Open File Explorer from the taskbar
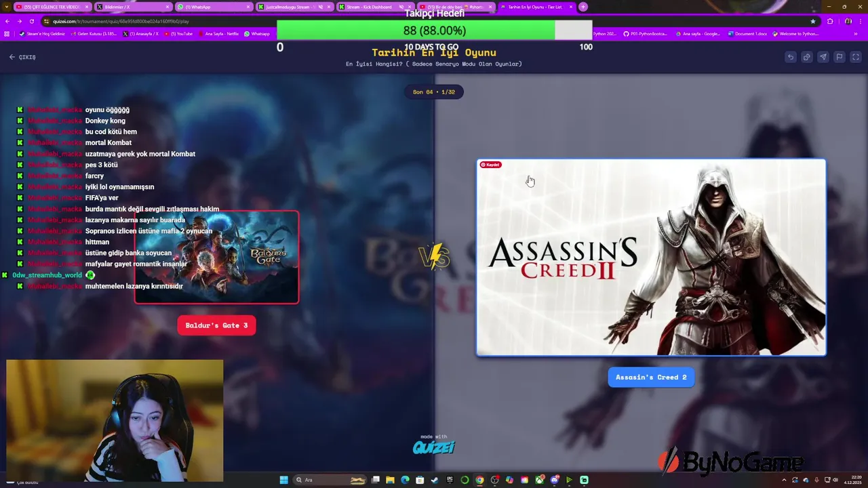This screenshot has height=488, width=868. coord(390,480)
